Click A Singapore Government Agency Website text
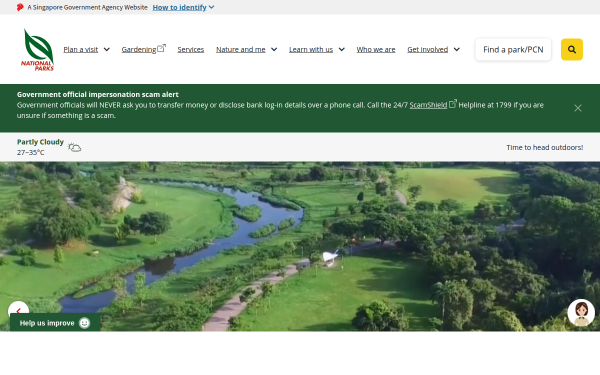This screenshot has width=600, height=375. [x=87, y=7]
